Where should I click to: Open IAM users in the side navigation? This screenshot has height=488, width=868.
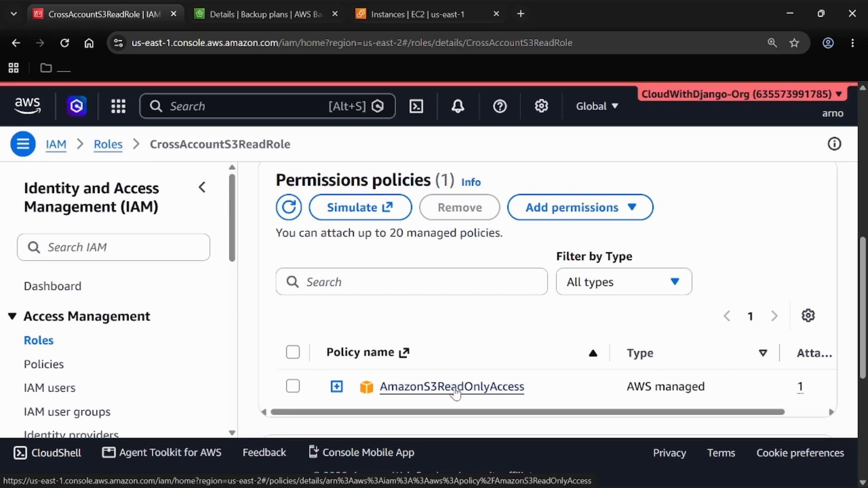tap(50, 388)
